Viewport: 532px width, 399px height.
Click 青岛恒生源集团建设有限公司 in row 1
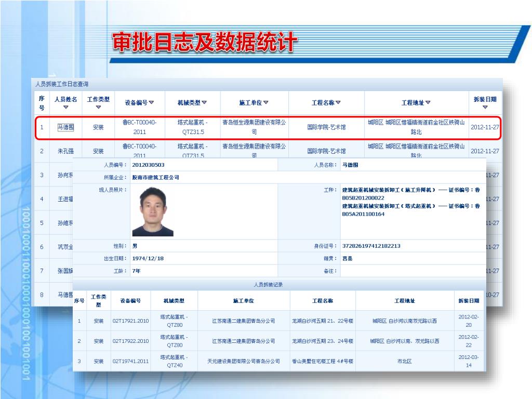click(x=254, y=127)
